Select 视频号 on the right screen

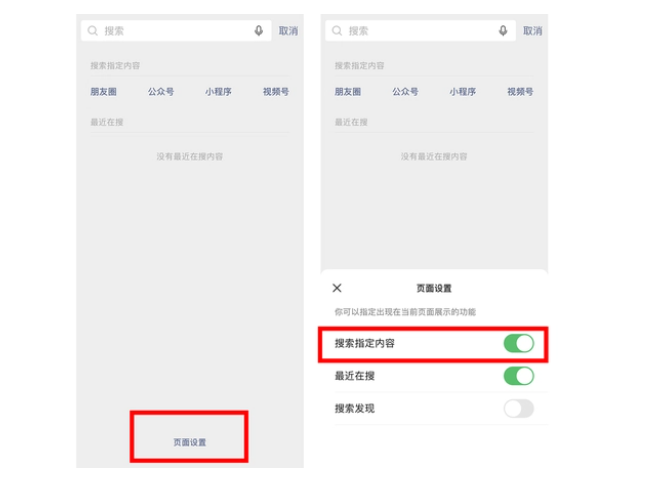(520, 91)
